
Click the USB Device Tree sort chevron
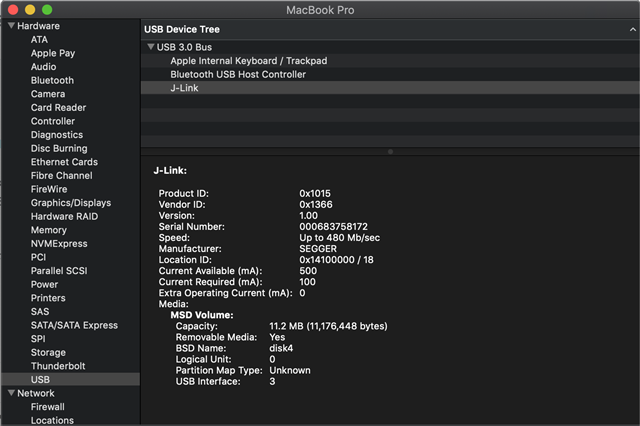[x=632, y=29]
